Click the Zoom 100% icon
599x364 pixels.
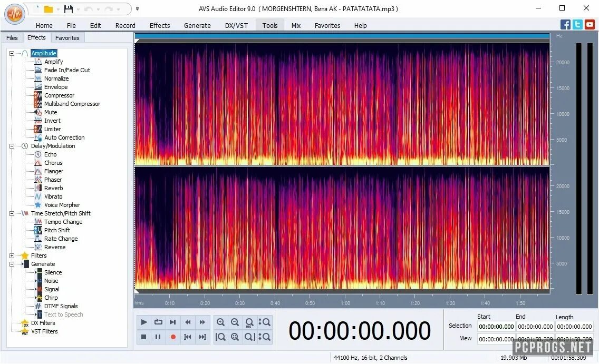pyautogui.click(x=249, y=322)
